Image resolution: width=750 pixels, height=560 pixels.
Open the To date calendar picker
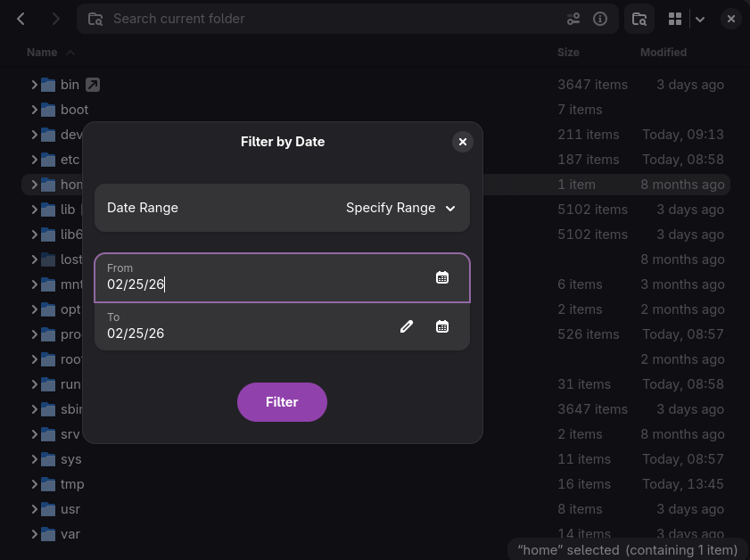[442, 326]
